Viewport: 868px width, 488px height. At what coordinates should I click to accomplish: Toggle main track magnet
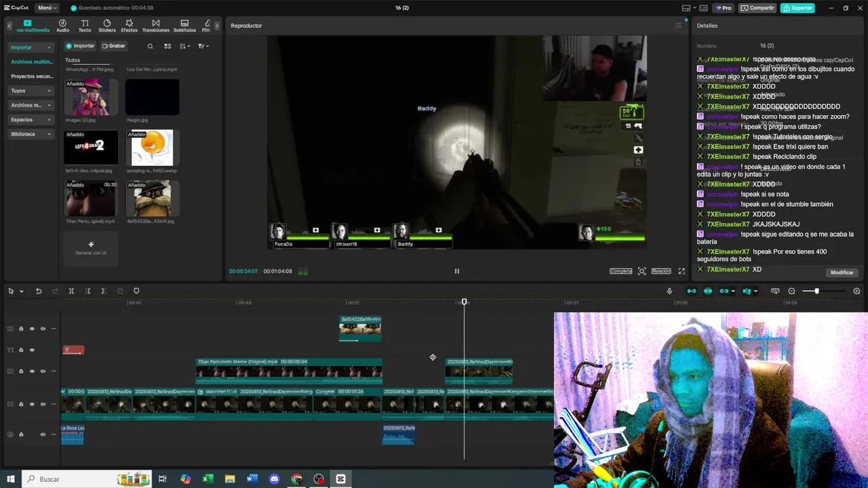(x=692, y=291)
